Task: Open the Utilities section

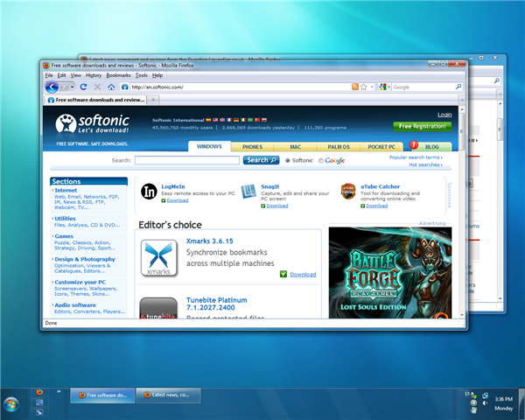Action: point(65,219)
